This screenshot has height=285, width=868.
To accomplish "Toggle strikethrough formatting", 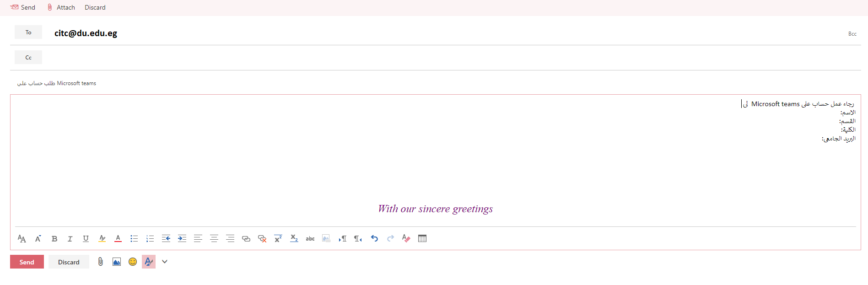I will click(x=310, y=238).
